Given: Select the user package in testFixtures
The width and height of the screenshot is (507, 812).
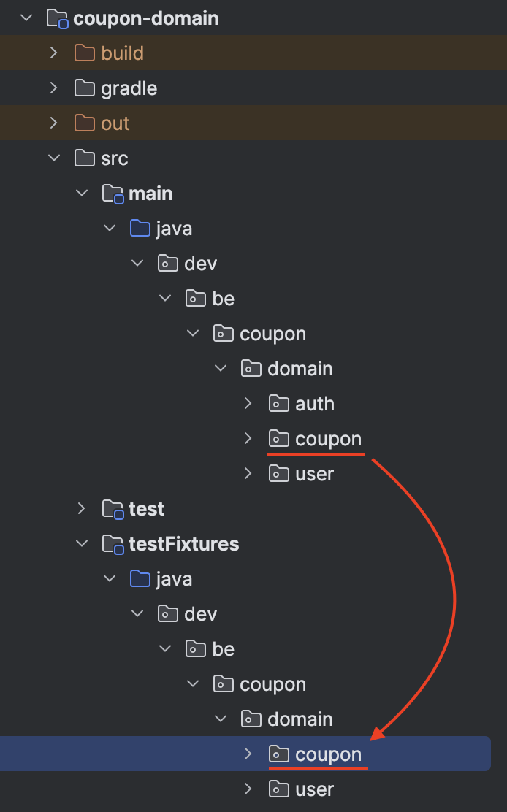Looking at the screenshot, I should click(314, 789).
